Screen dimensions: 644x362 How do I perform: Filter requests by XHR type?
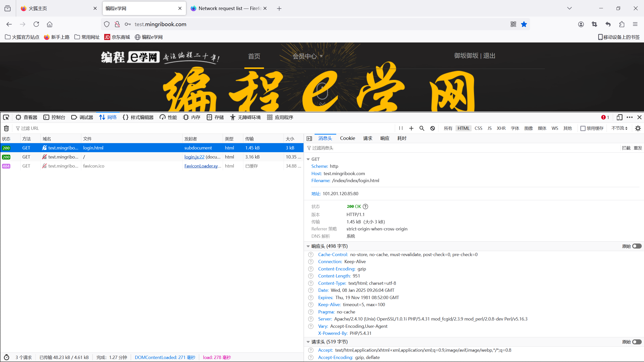coord(501,128)
